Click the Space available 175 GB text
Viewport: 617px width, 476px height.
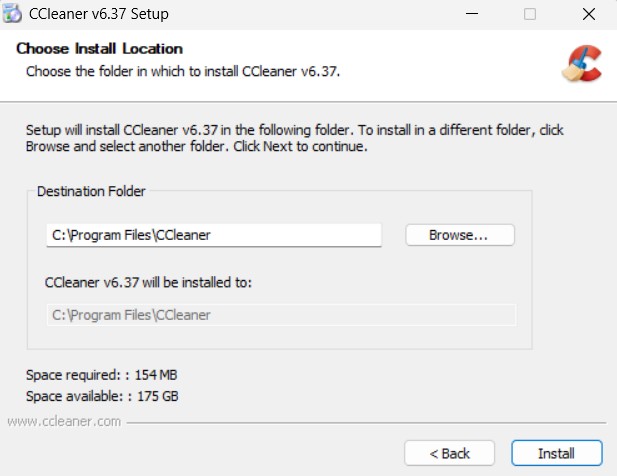102,396
